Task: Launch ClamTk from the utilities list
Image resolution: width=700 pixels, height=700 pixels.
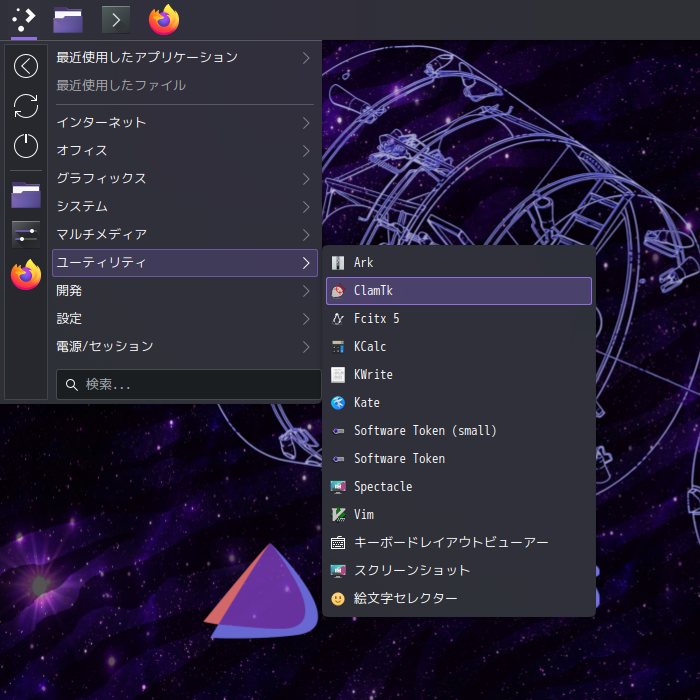Action: (459, 291)
